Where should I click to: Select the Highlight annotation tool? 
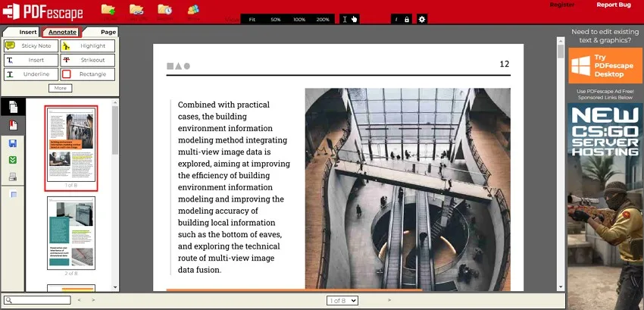click(x=87, y=46)
